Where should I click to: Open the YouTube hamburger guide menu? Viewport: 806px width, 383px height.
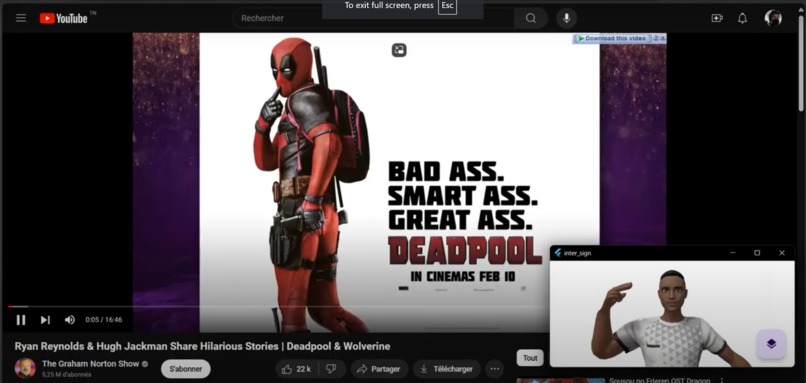coord(21,19)
